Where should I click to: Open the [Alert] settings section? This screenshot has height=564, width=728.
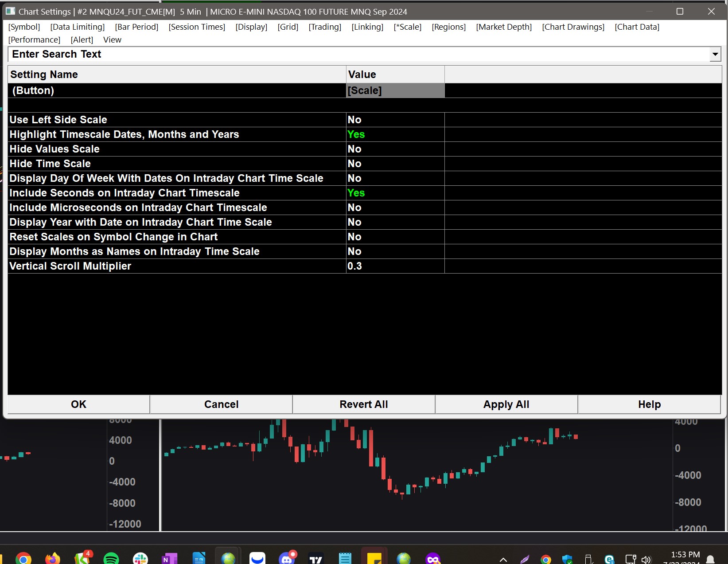(82, 40)
